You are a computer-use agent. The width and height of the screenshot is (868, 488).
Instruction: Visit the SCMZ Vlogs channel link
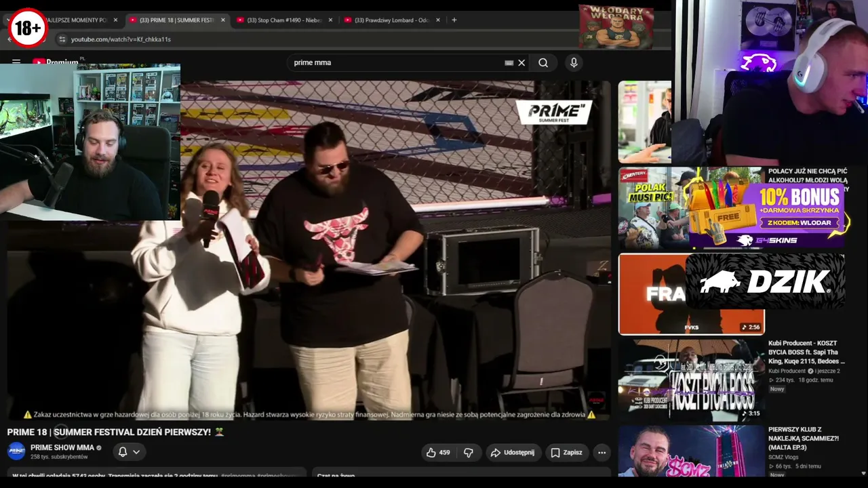point(783,457)
